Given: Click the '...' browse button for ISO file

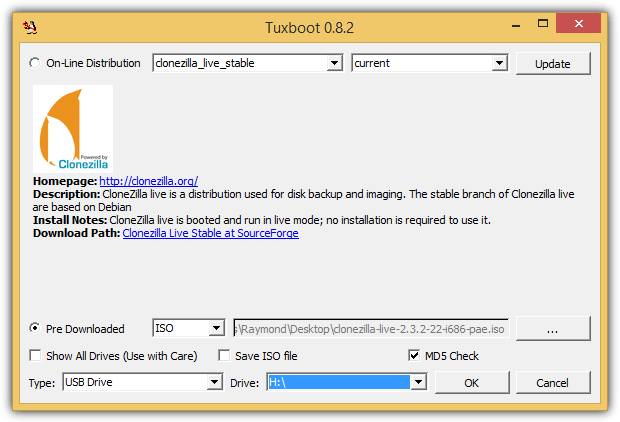Looking at the screenshot, I should (x=553, y=328).
